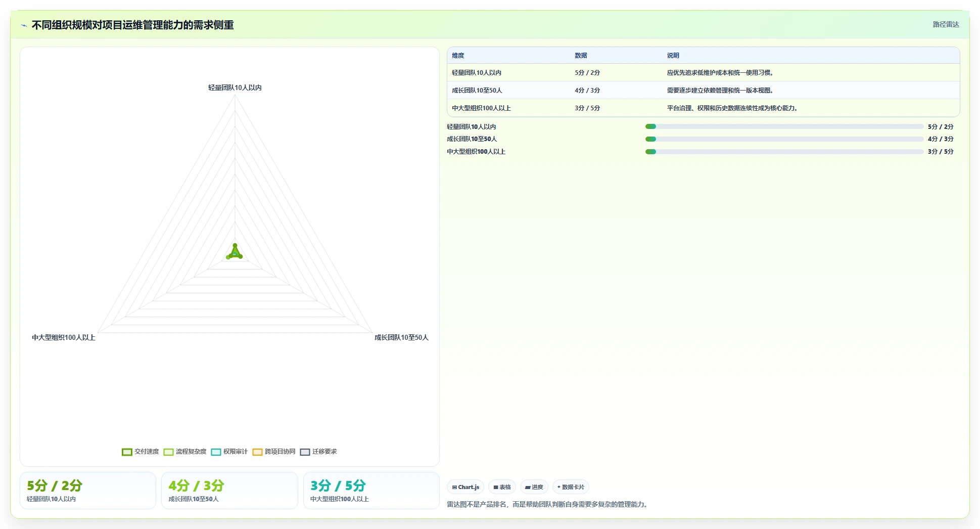Click the title 不同组织规模对项目运维管理能力的需求侧重

tap(132, 25)
